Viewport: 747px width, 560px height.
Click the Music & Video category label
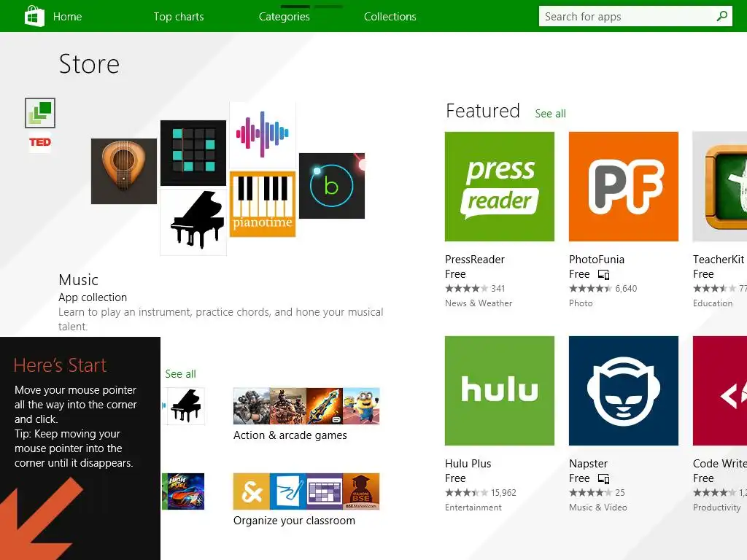598,507
